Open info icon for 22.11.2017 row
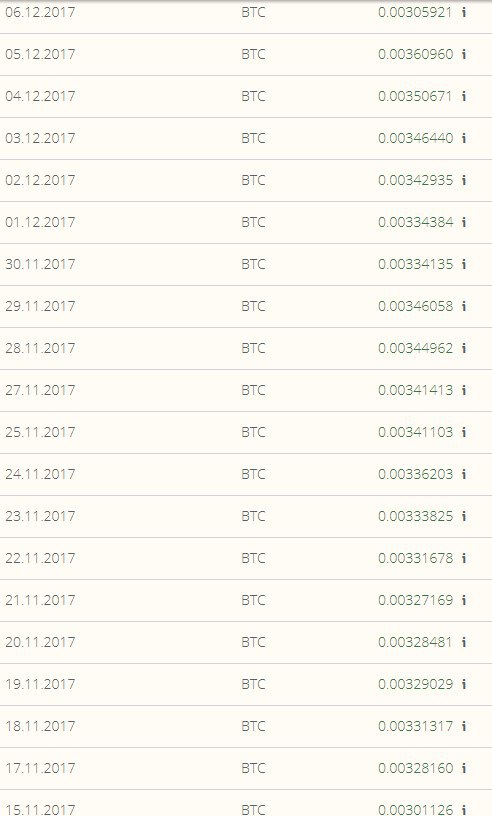The image size is (492, 816). pyautogui.click(x=464, y=558)
